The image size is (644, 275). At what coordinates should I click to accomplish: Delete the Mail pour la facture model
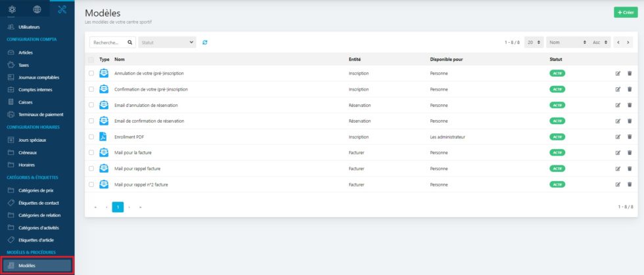(x=629, y=152)
